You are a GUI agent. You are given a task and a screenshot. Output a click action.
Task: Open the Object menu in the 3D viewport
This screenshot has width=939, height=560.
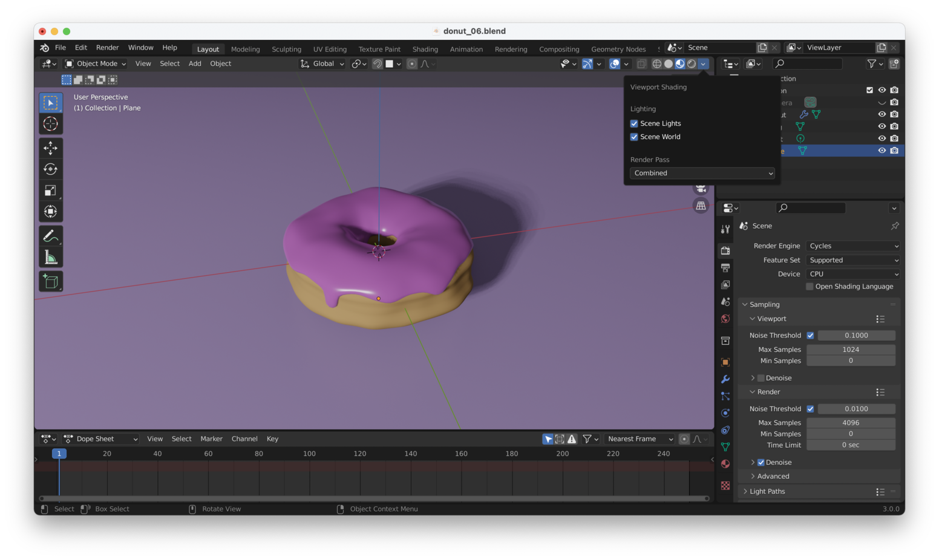pyautogui.click(x=220, y=63)
